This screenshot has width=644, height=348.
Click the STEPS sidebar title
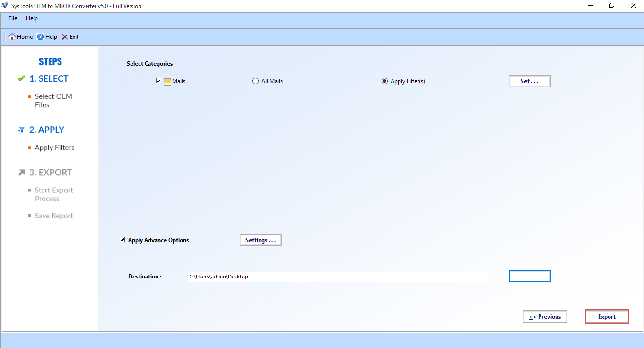point(50,62)
